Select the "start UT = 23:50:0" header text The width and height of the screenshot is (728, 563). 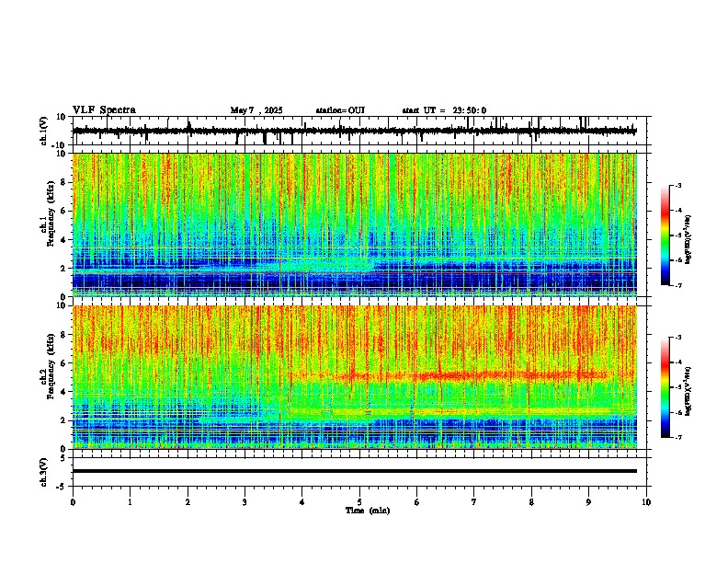pos(444,110)
